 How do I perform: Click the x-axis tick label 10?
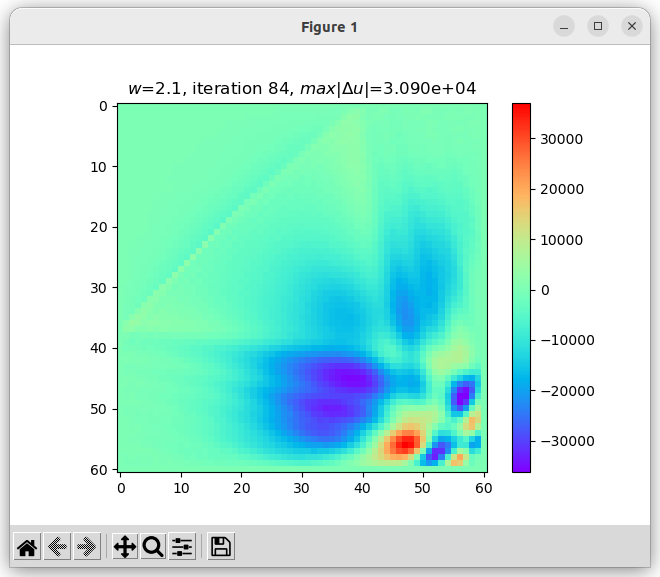click(181, 488)
